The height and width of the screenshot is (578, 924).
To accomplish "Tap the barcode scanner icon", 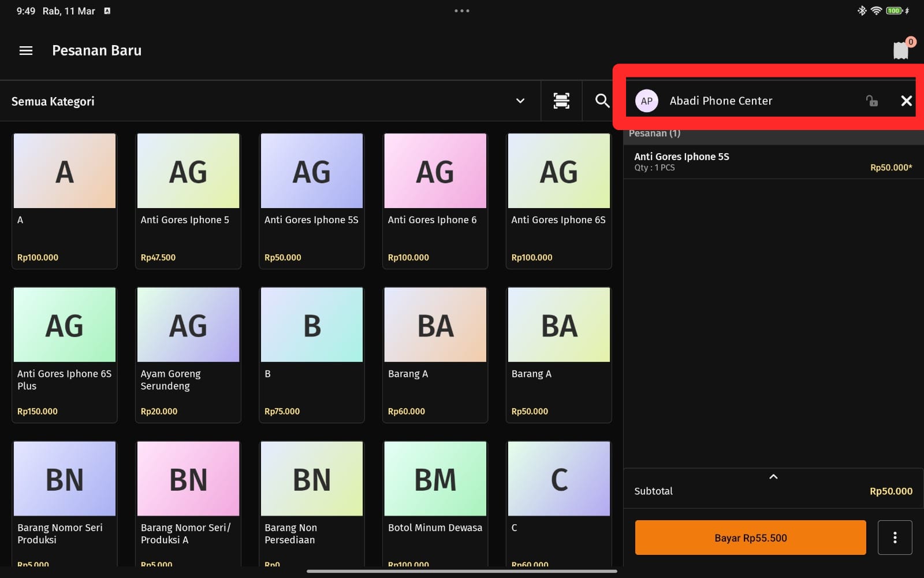I will click(x=561, y=101).
